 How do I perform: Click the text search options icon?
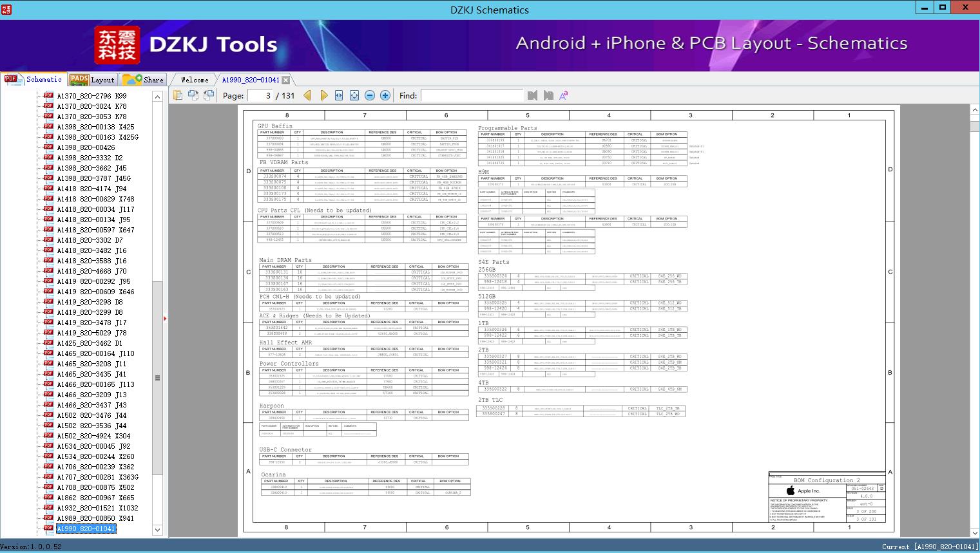564,95
